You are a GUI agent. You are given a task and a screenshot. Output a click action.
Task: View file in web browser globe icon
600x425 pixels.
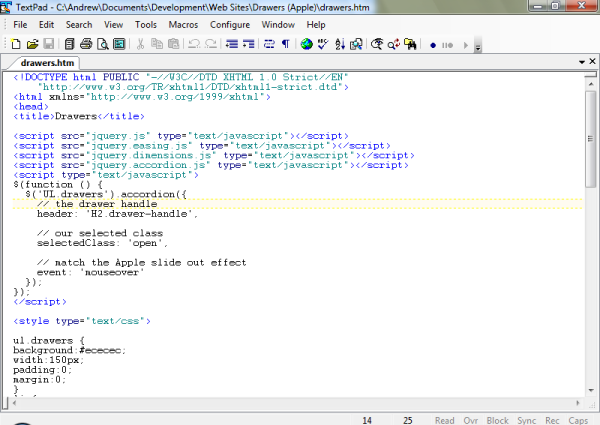307,44
